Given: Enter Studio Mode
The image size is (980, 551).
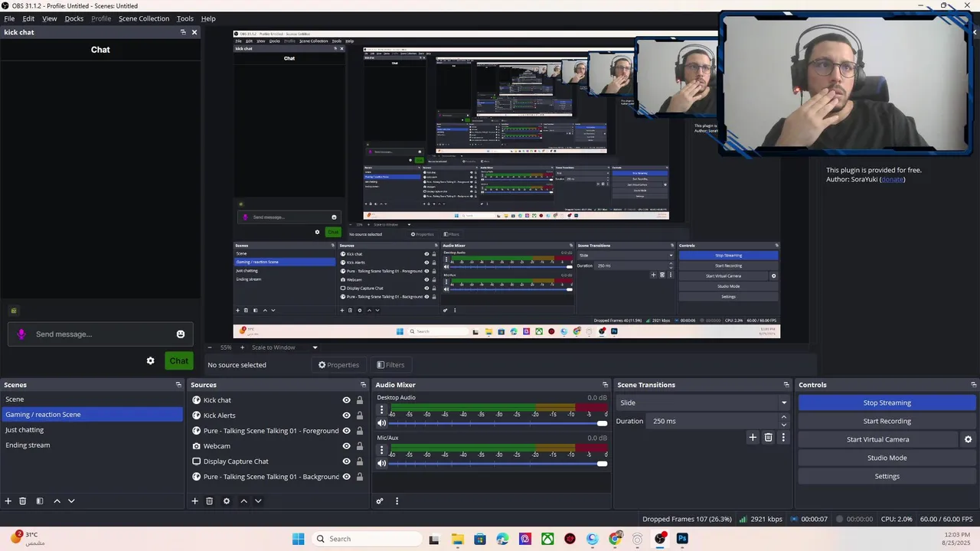Looking at the screenshot, I should pos(887,458).
